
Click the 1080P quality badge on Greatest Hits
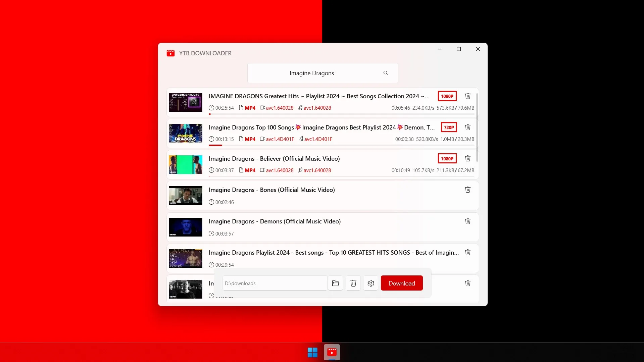[x=447, y=96]
